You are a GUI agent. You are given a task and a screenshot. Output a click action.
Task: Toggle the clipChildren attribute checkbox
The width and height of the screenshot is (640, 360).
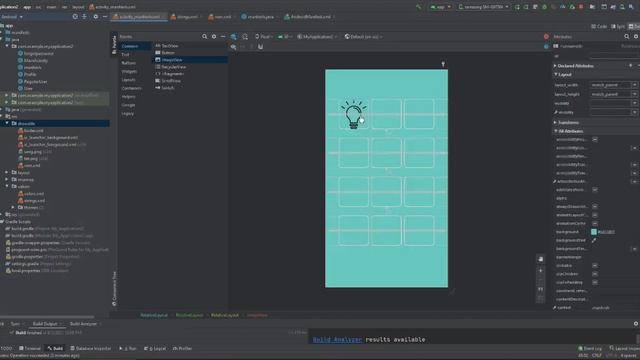[x=595, y=274]
